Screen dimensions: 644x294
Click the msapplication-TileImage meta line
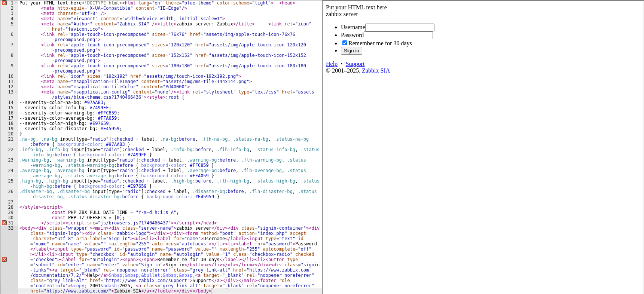click(146, 82)
